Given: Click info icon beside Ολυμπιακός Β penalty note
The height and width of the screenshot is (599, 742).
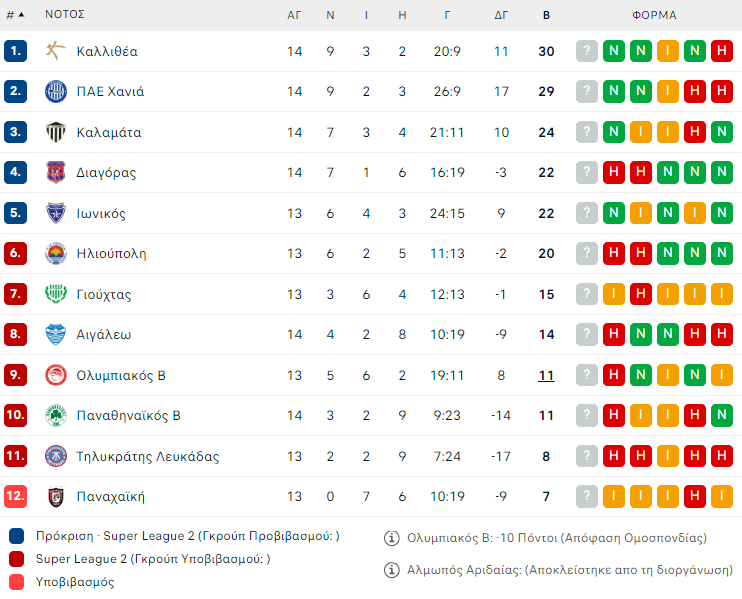Looking at the screenshot, I should [392, 538].
